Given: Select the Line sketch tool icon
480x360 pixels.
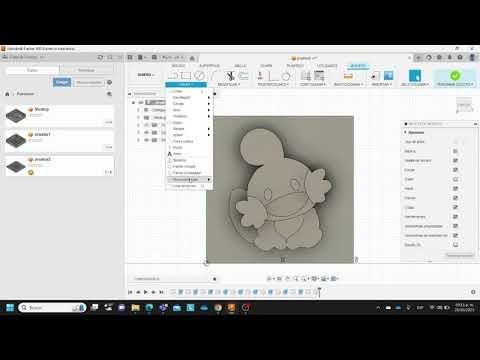Looking at the screenshot, I should point(173,76).
